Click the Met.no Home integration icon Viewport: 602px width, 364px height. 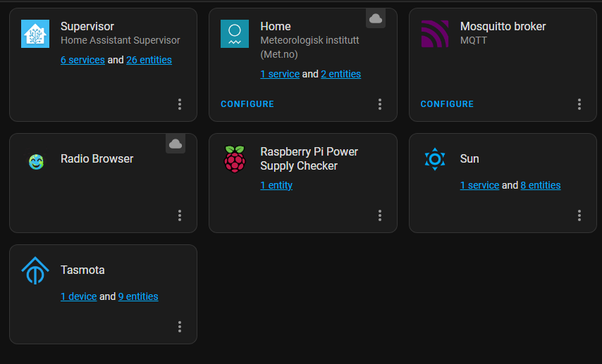tap(235, 34)
